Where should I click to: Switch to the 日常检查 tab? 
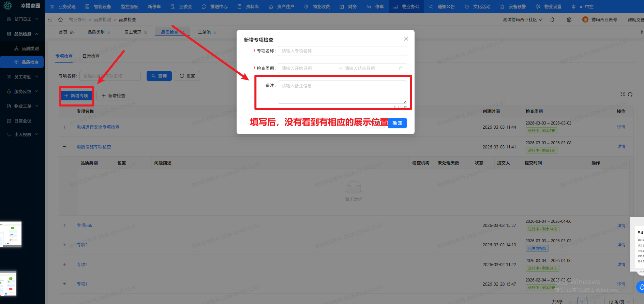point(91,56)
